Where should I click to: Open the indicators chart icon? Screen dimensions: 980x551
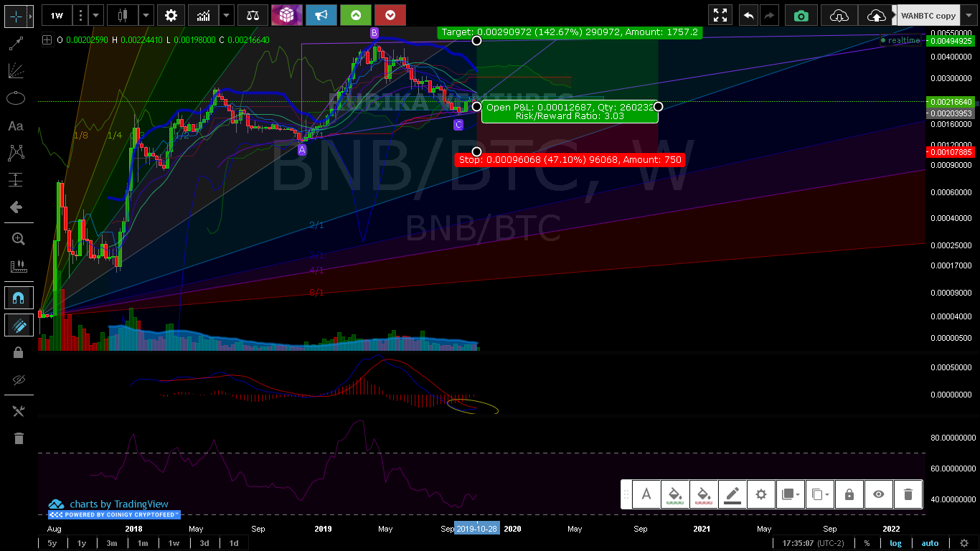[204, 15]
